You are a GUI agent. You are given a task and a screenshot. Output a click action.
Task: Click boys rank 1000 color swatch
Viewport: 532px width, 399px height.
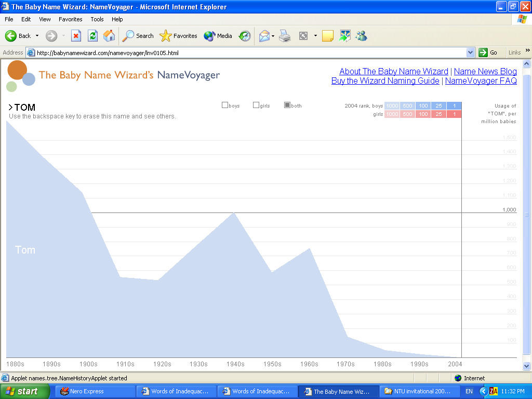click(392, 105)
